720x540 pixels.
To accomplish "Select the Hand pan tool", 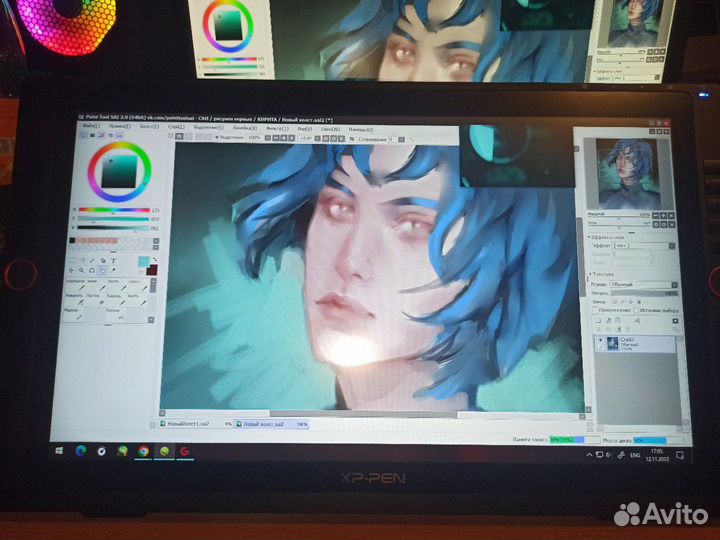I will (x=102, y=270).
